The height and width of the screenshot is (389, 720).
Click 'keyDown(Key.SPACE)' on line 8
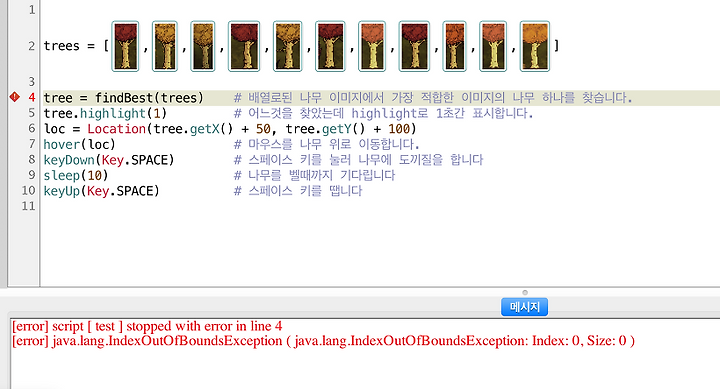(x=109, y=160)
